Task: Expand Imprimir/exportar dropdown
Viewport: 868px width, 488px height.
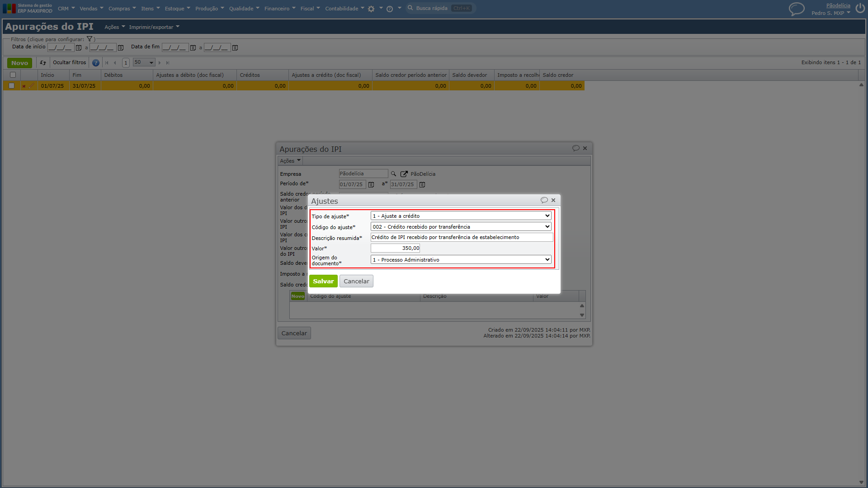Action: pyautogui.click(x=154, y=27)
